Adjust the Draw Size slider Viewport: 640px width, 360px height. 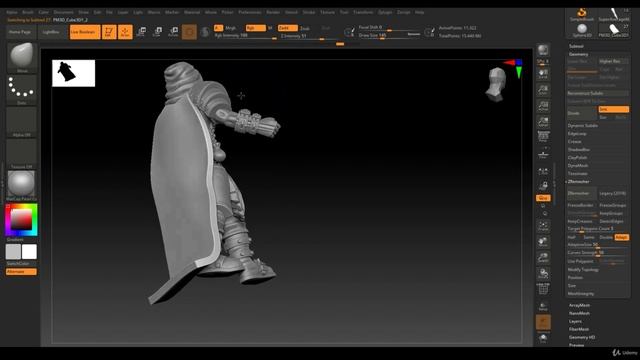coord(389,36)
